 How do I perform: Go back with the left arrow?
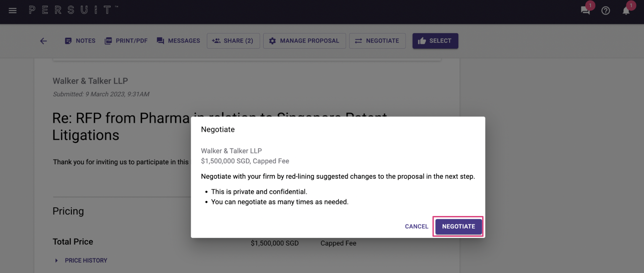point(43,41)
